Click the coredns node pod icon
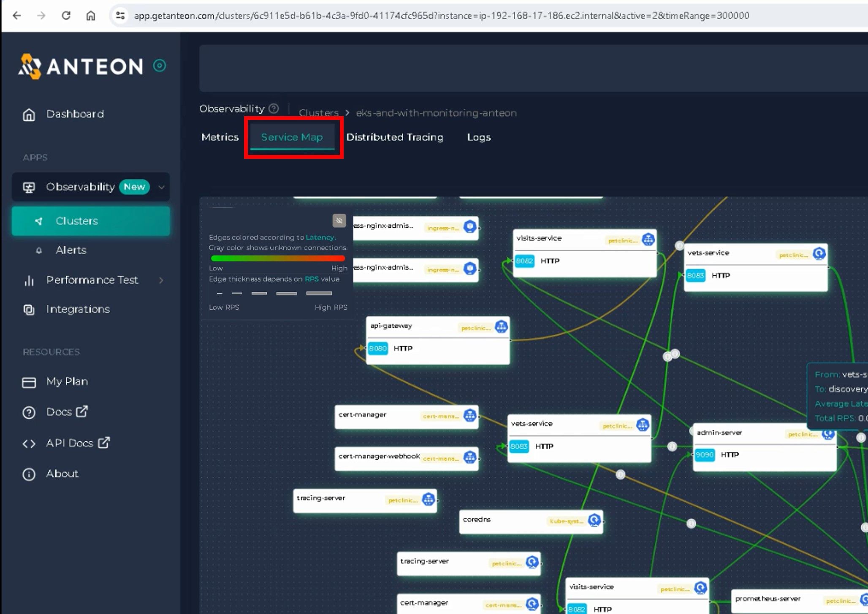Image resolution: width=868 pixels, height=614 pixels. pyautogui.click(x=594, y=520)
